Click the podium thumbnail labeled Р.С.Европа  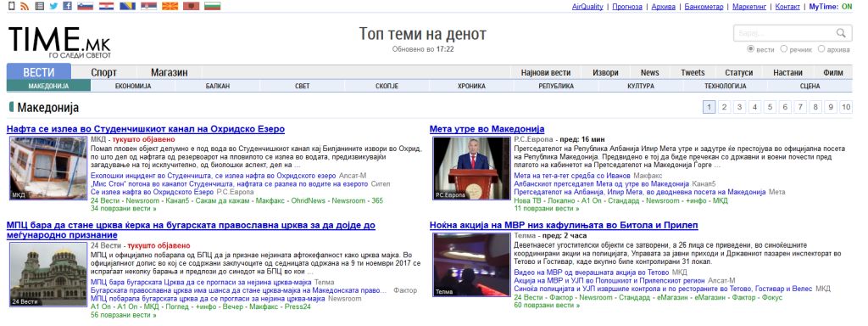[471, 168]
